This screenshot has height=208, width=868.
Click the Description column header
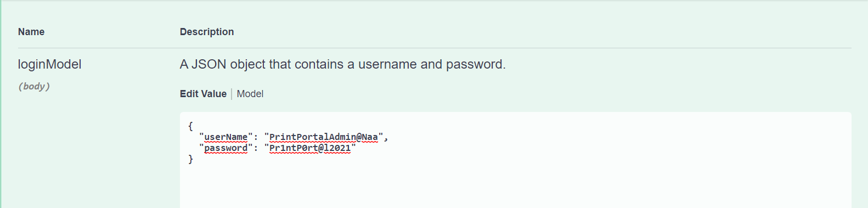(207, 32)
